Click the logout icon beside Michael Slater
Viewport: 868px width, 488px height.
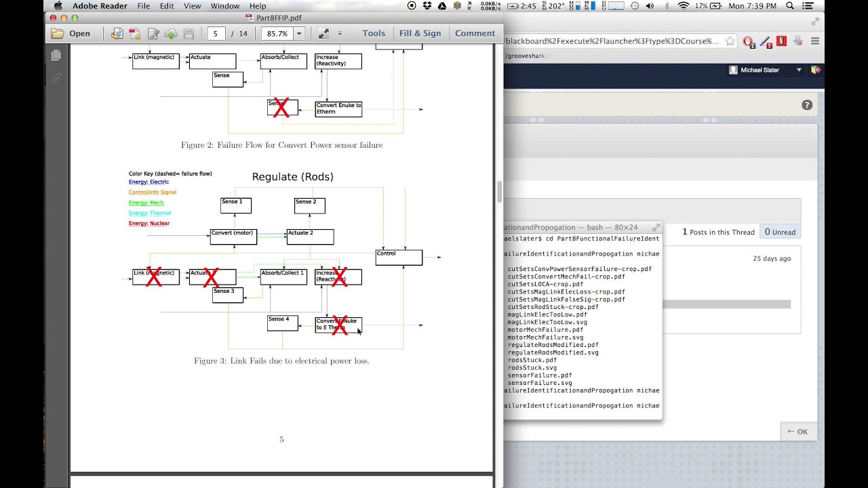point(816,70)
